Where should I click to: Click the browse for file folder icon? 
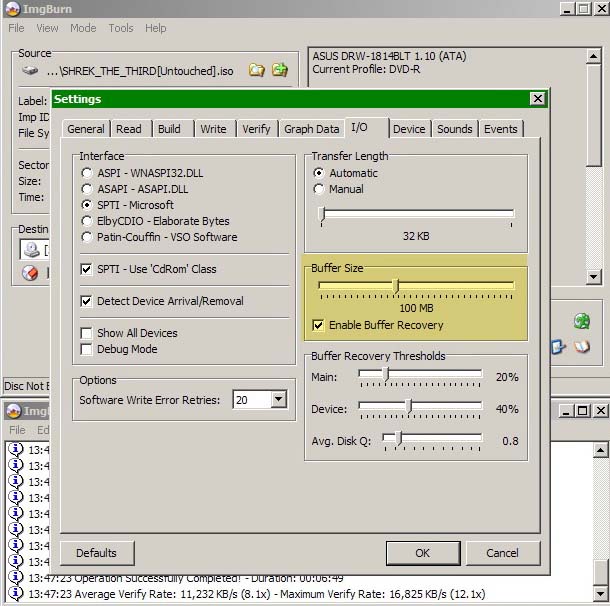tap(257, 70)
